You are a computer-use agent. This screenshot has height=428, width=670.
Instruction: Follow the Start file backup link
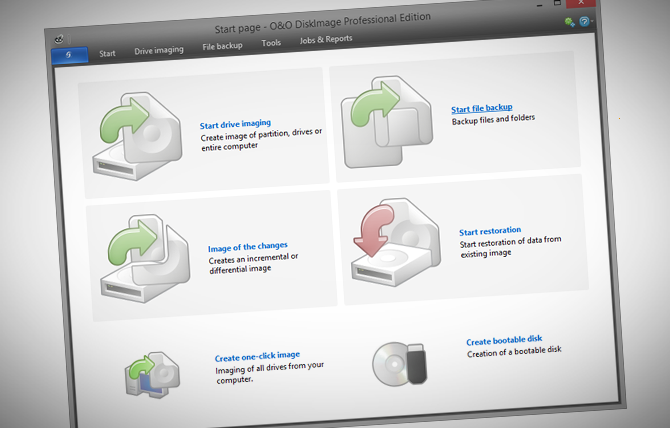pos(482,108)
